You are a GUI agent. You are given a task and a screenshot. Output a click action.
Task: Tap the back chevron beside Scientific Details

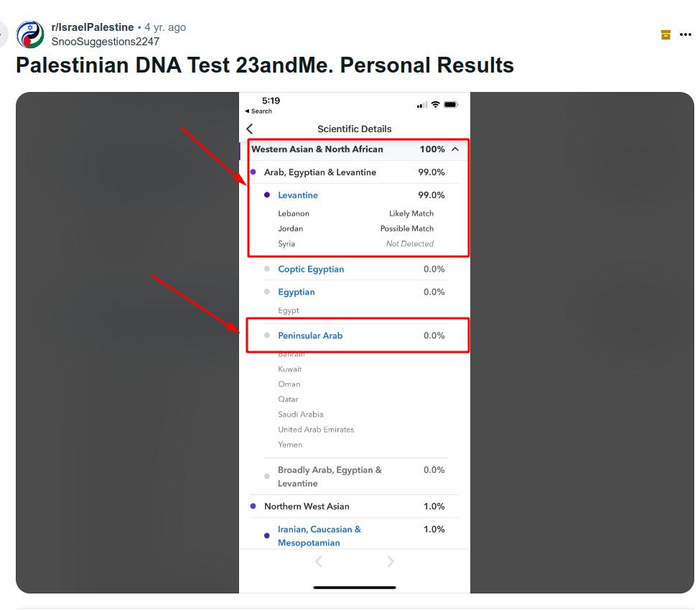[x=250, y=129]
